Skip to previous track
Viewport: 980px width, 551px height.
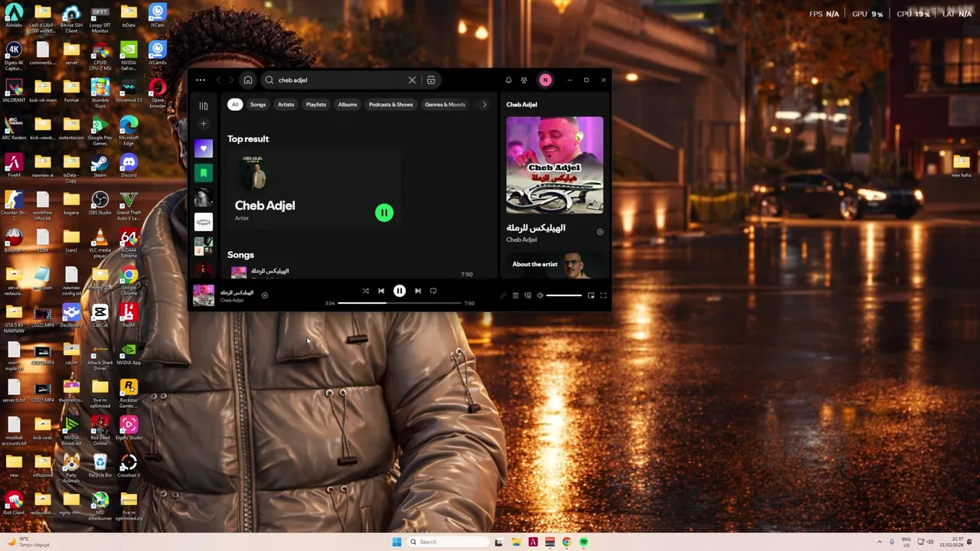pos(381,291)
